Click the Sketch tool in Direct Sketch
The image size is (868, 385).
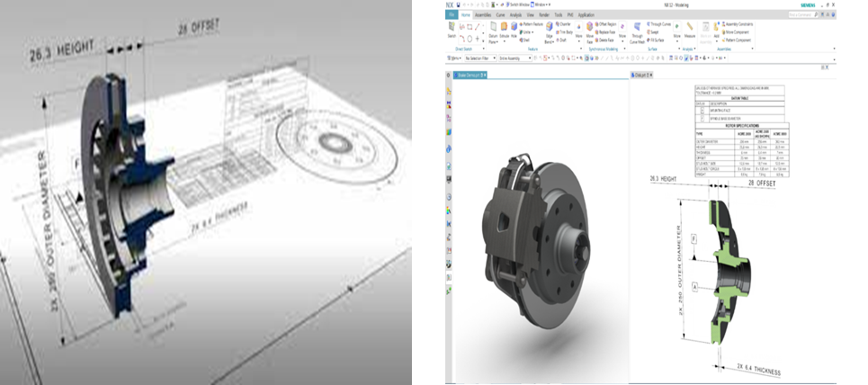[x=451, y=28]
